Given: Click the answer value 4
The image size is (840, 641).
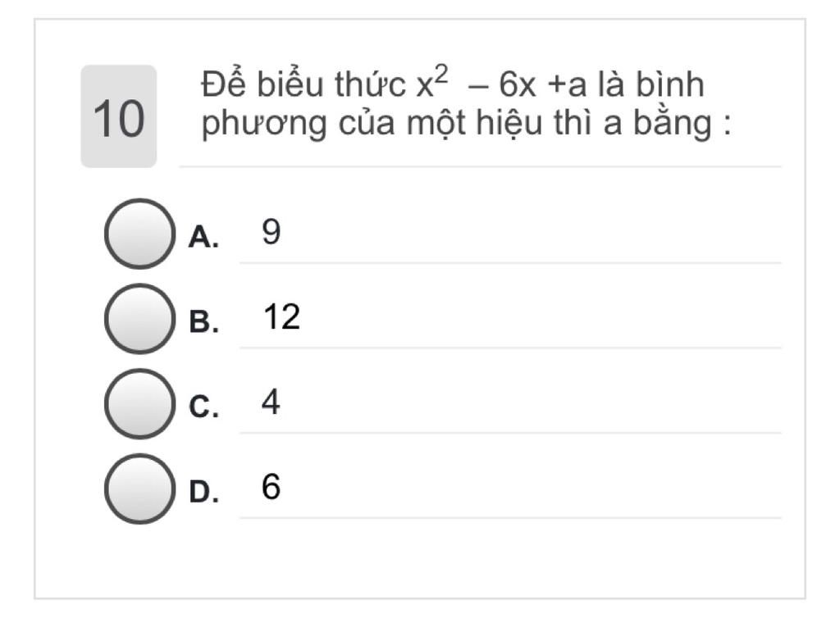Looking at the screenshot, I should (271, 402).
